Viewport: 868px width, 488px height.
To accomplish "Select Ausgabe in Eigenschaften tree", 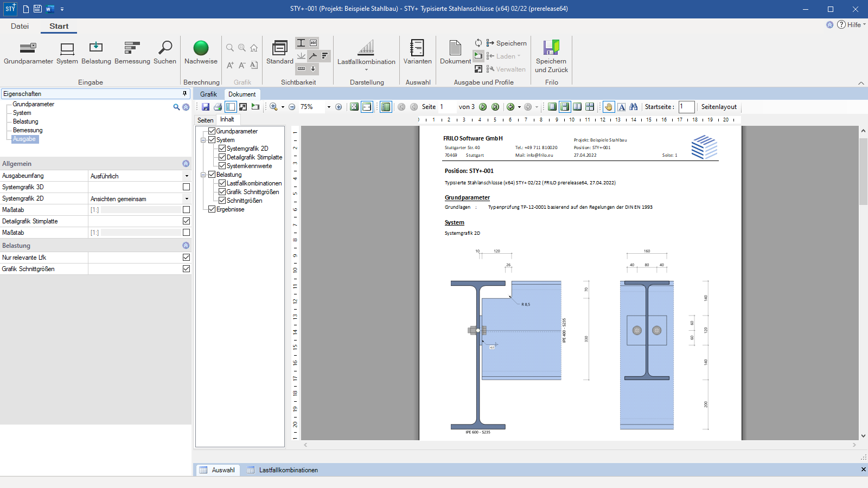I will pos(24,139).
